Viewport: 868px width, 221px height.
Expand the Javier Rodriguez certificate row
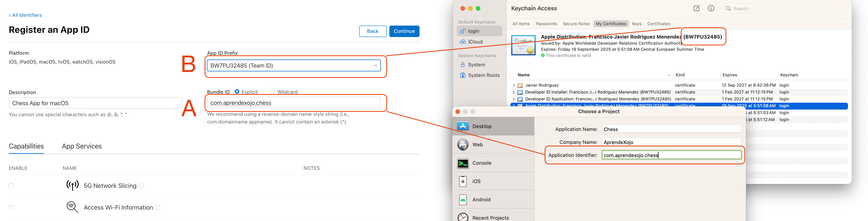pos(514,85)
